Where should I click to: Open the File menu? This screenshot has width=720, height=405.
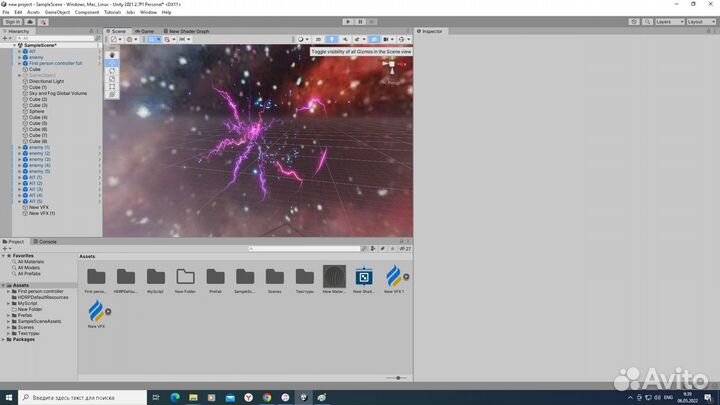6,12
